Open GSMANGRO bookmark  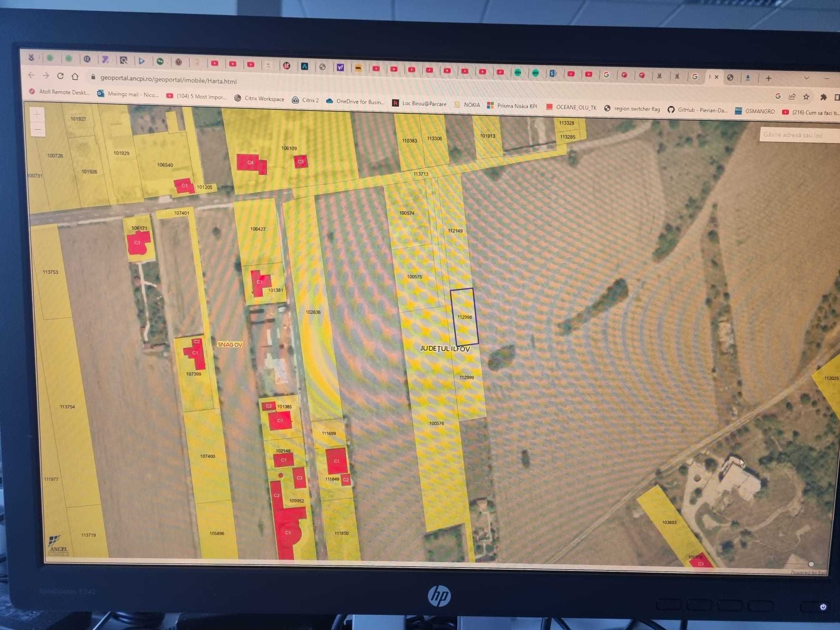[755, 111]
